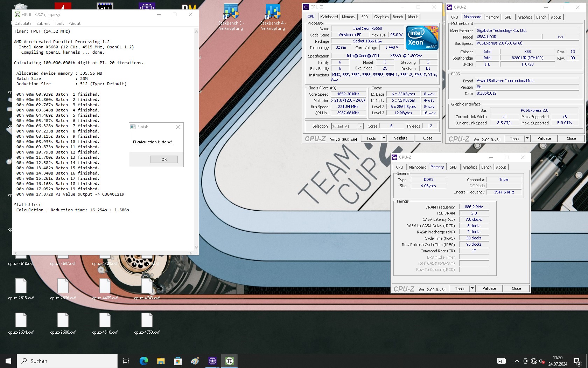The width and height of the screenshot is (588, 368).
Task: Click Validate in CPU-Z CPU window
Action: coord(401,138)
